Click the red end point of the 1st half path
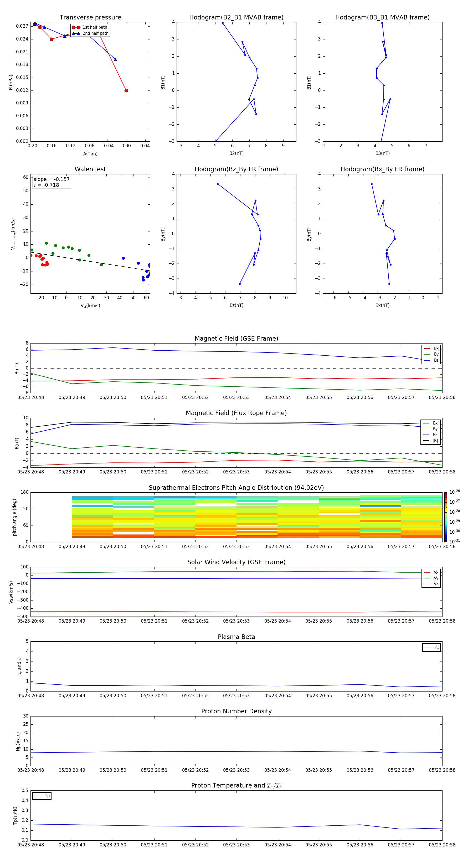473x868 pixels. 126,91
